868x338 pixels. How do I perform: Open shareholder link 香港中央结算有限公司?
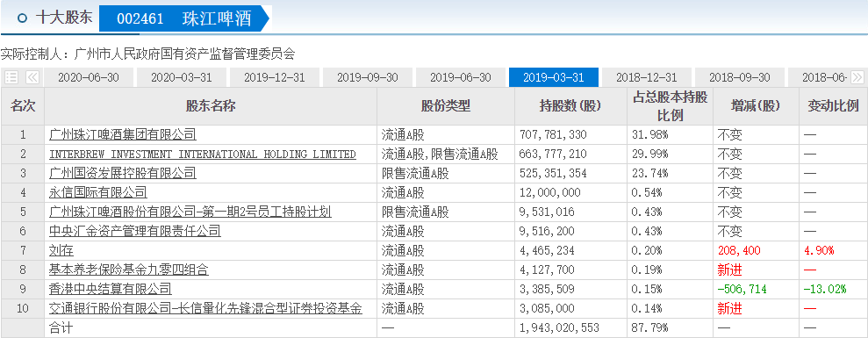tap(111, 289)
